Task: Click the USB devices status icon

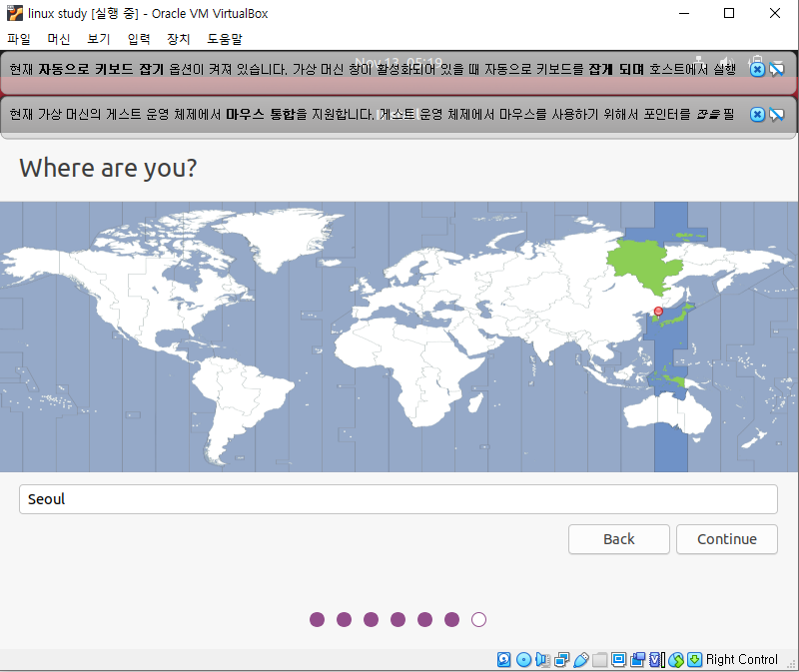Action: click(x=581, y=659)
